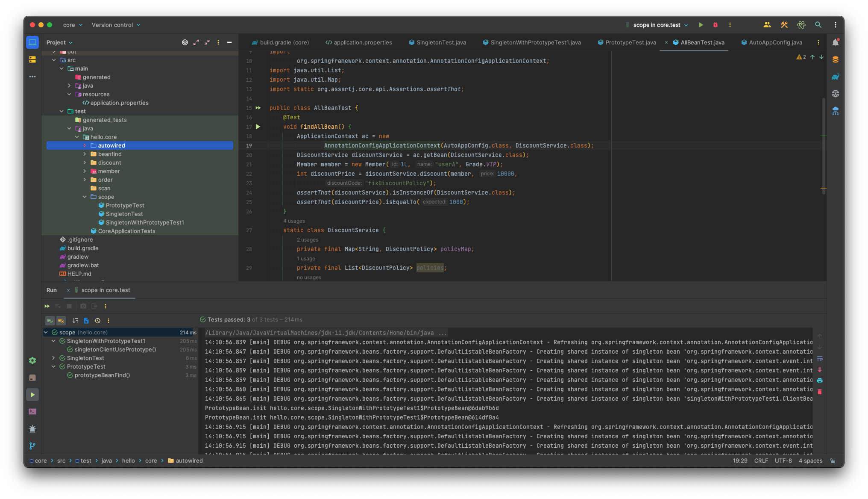868x499 pixels.
Task: Open run configuration selector dropdown
Action: click(x=657, y=25)
